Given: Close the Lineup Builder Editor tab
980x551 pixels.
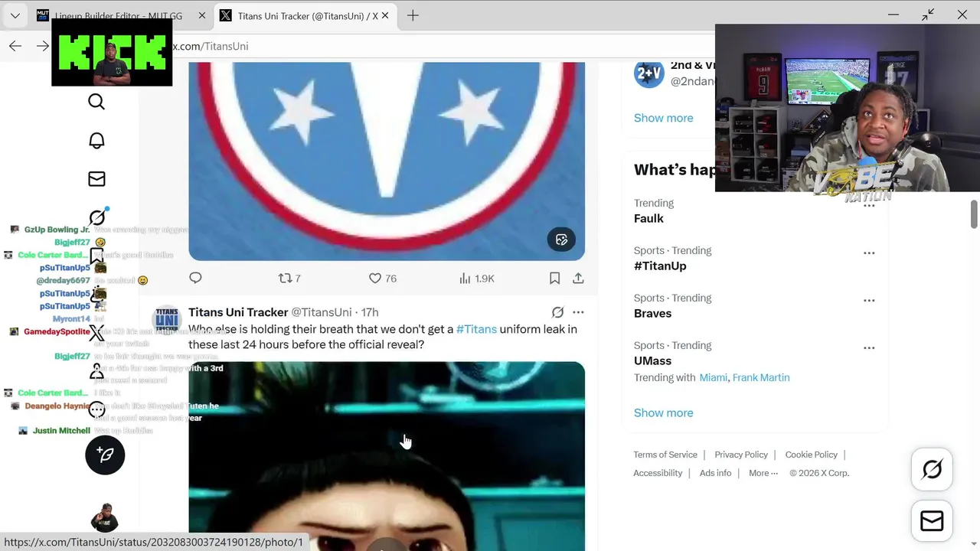Looking at the screenshot, I should click(x=201, y=15).
